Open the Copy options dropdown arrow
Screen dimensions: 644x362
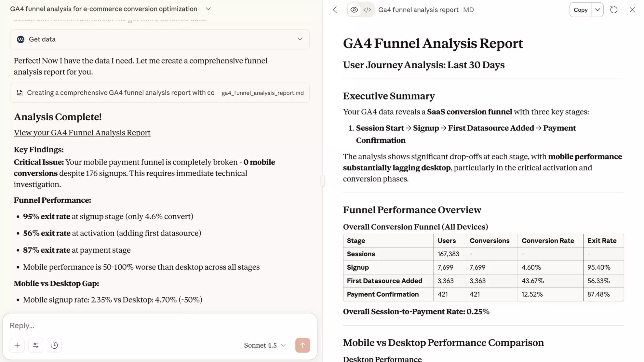click(x=597, y=10)
